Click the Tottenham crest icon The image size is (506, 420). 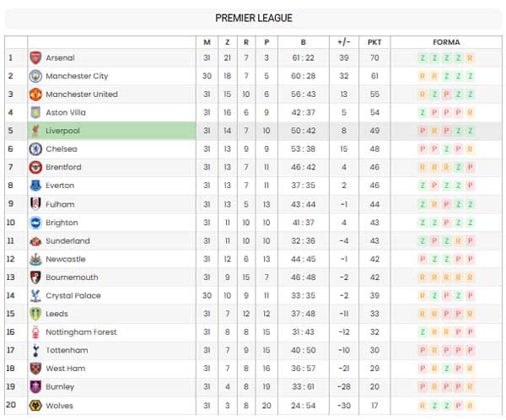pos(35,350)
